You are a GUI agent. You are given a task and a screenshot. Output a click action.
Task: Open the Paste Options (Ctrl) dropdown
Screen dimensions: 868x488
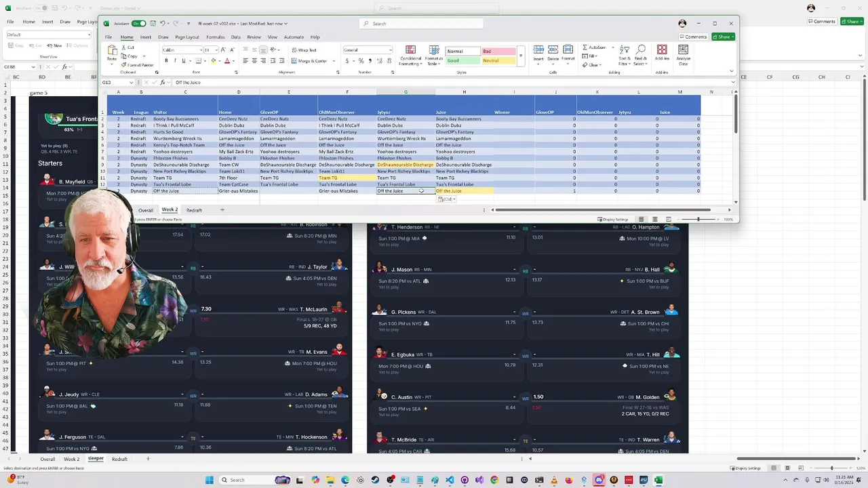(446, 199)
